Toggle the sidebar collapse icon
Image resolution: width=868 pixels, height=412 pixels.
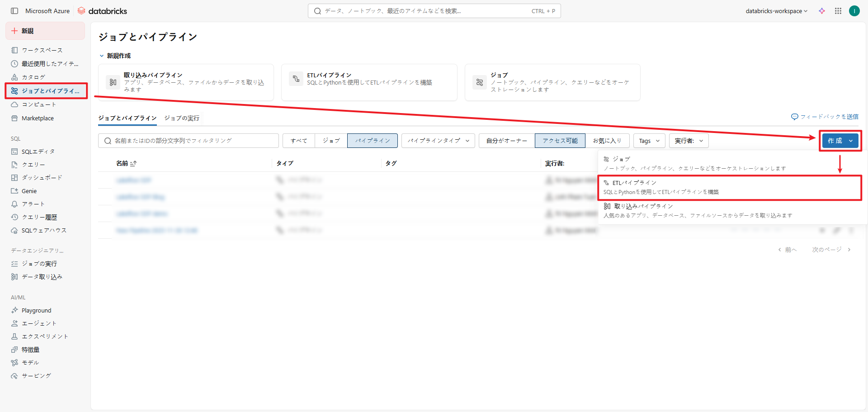(14, 11)
